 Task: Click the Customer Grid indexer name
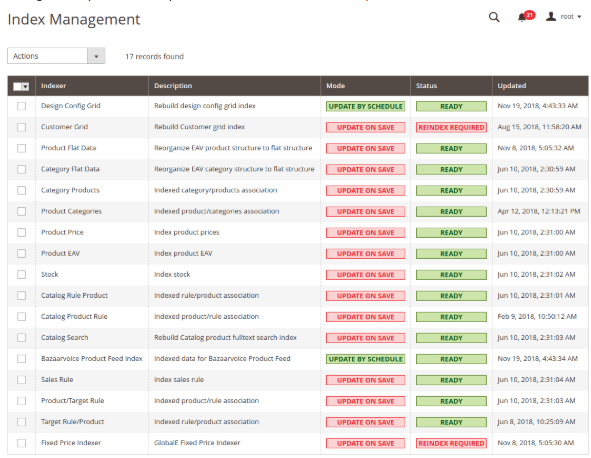point(64,127)
